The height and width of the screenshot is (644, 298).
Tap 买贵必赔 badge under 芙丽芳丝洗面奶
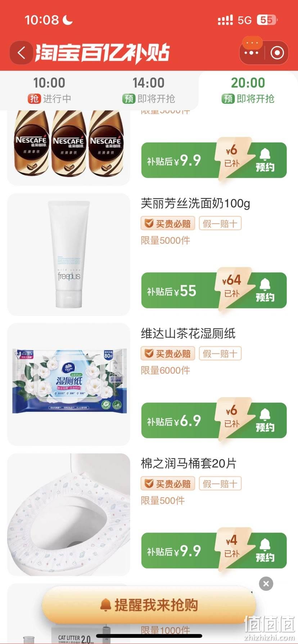pos(168,224)
